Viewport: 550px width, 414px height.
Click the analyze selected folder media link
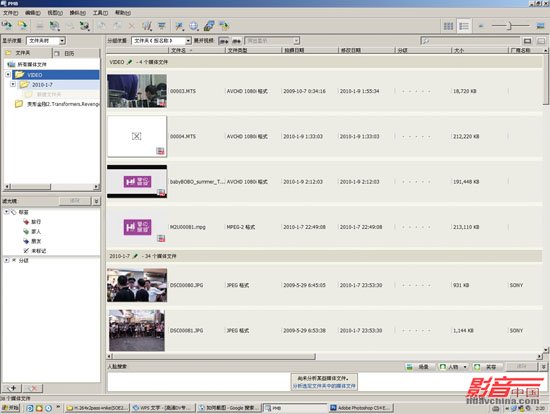point(324,386)
